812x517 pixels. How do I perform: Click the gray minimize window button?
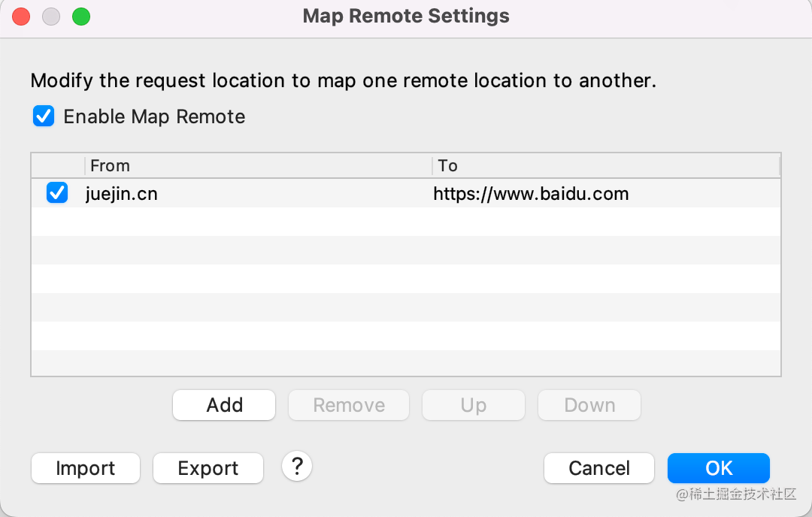pyautogui.click(x=51, y=17)
